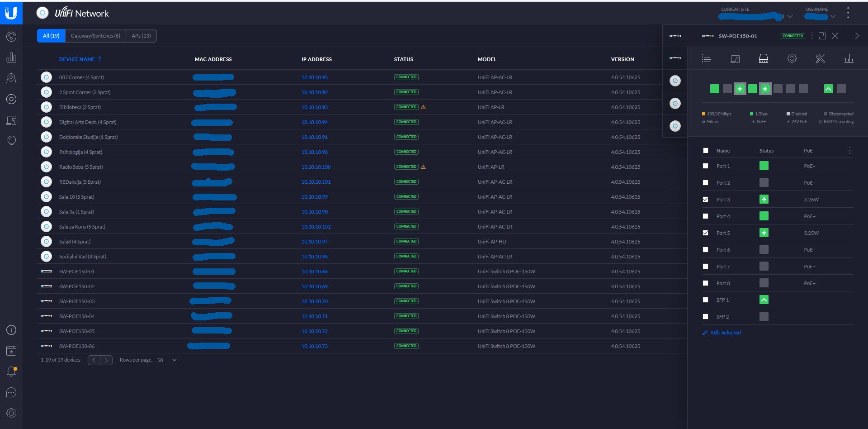Sort by the Status column header
This screenshot has height=429, width=868.
tap(404, 59)
